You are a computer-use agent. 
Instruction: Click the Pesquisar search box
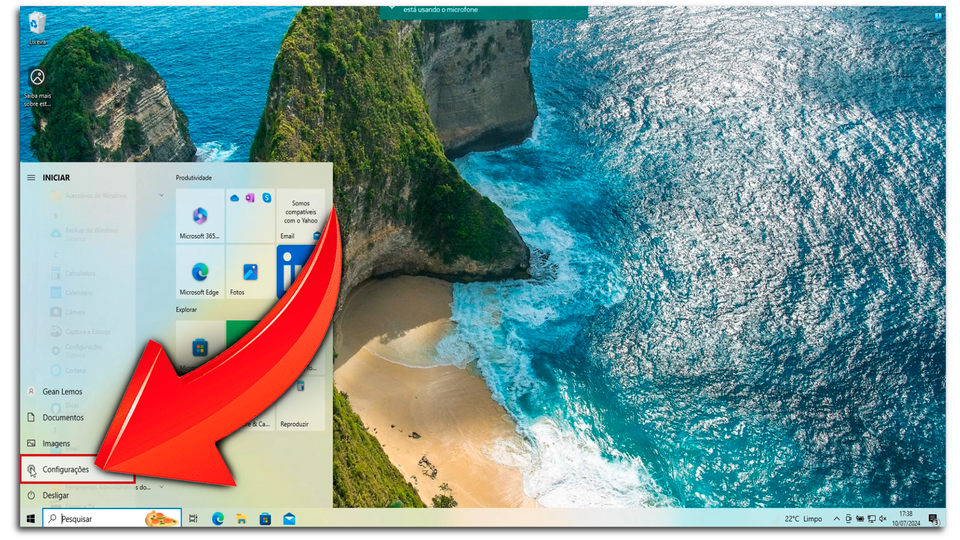click(112, 519)
